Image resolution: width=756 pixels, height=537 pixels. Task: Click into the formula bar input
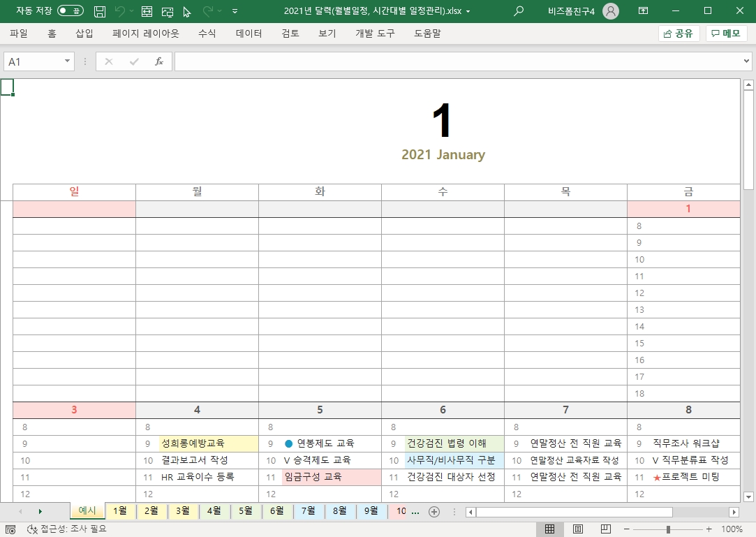pos(457,61)
